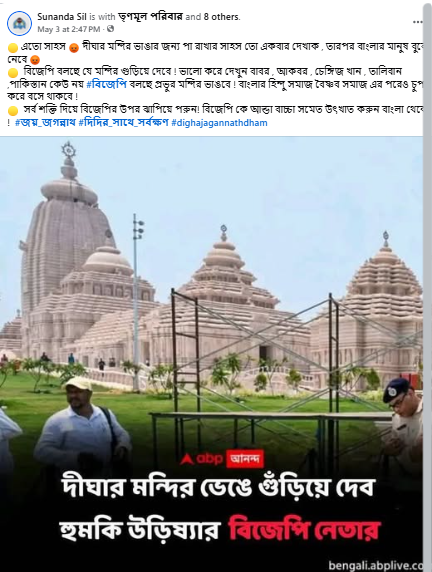Open Sunanda Sil's profile picture
This screenshot has height=572, width=432.
[x=19, y=23]
